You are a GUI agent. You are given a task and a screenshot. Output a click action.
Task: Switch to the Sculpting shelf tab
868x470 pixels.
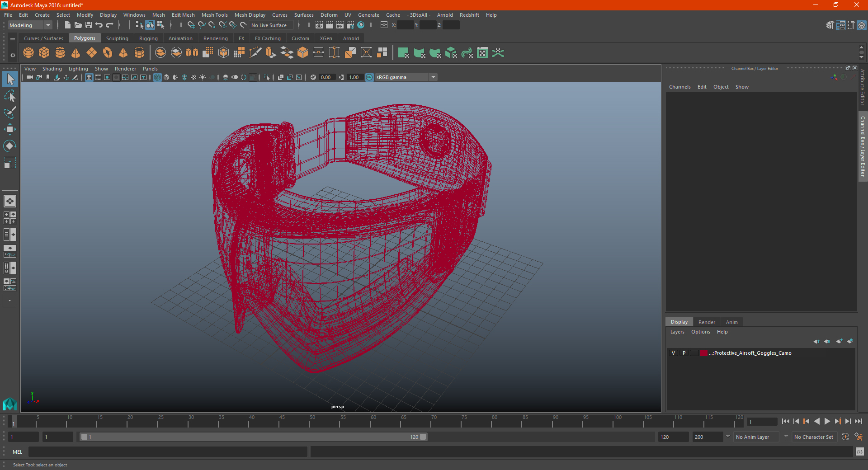[x=117, y=38]
